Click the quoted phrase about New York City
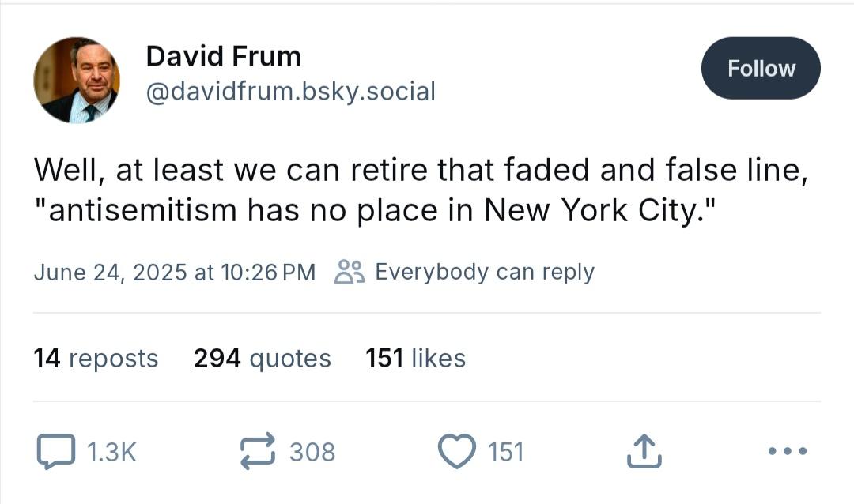The image size is (854, 504). 375,210
